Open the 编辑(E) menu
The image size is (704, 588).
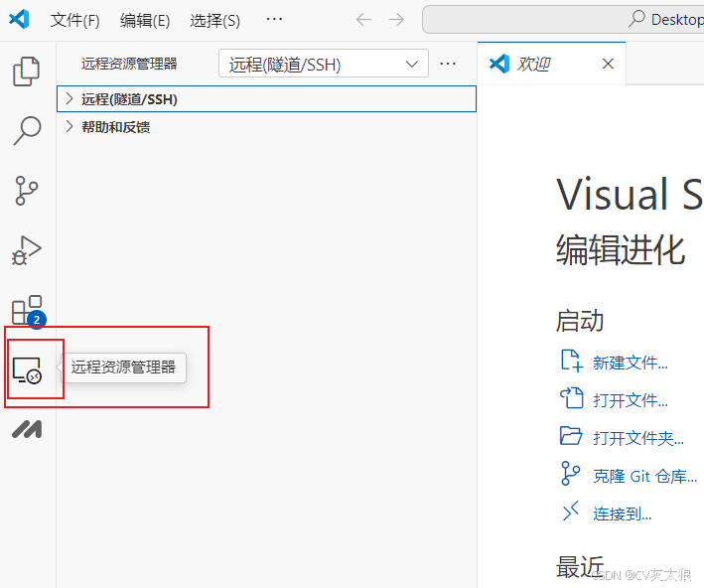click(x=145, y=20)
